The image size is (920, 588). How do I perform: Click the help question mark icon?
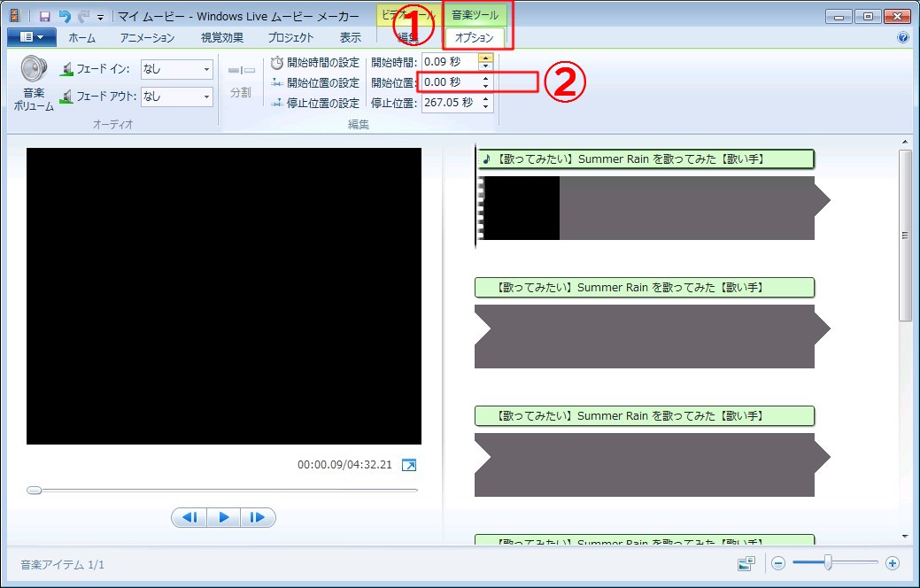click(903, 38)
